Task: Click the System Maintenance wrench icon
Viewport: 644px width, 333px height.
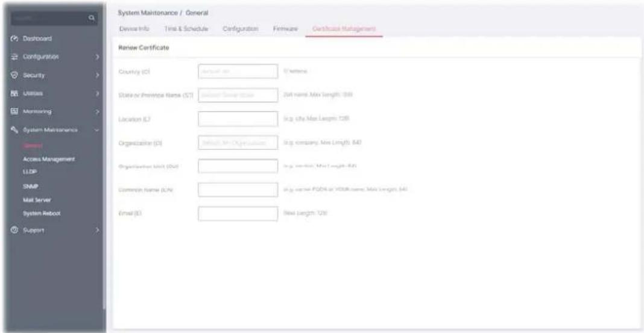Action: [13, 129]
